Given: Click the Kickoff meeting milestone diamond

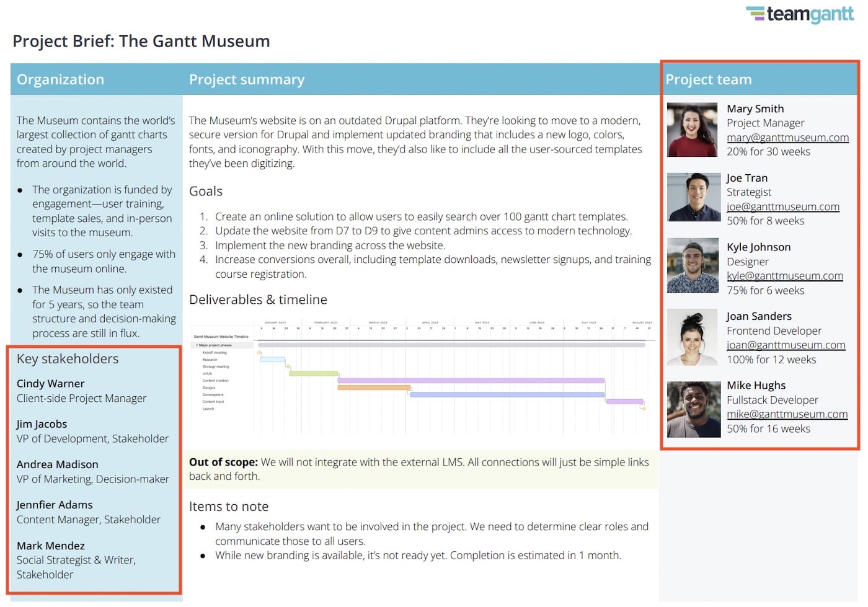Looking at the screenshot, I should [x=259, y=352].
